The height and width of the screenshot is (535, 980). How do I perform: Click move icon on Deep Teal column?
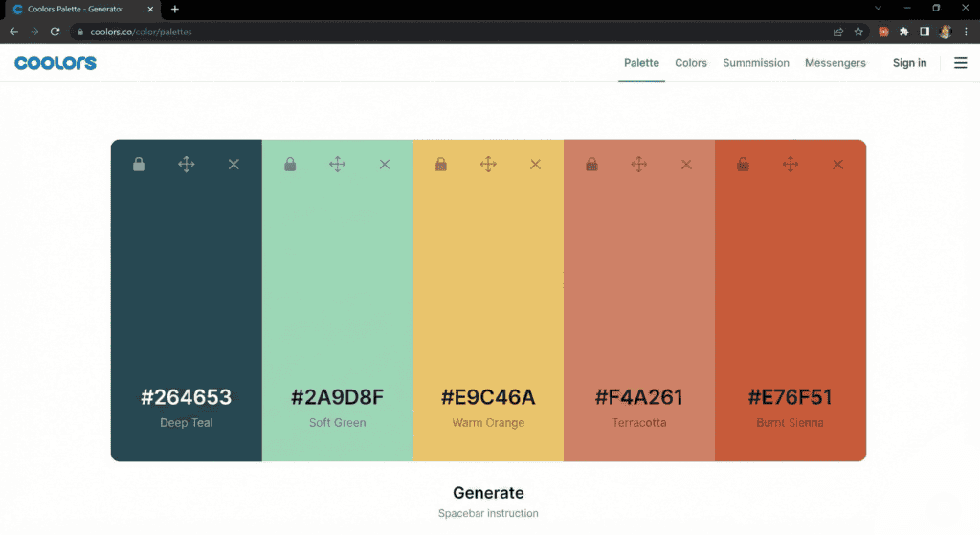pos(187,165)
